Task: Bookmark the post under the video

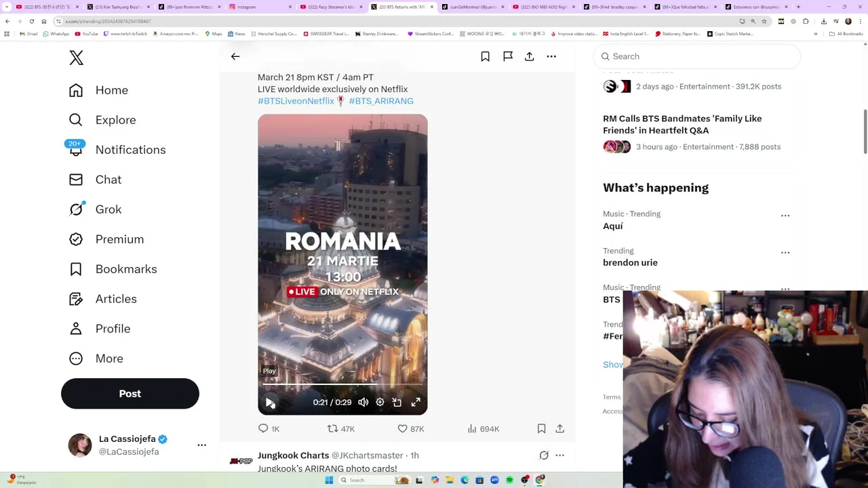Action: pyautogui.click(x=541, y=428)
